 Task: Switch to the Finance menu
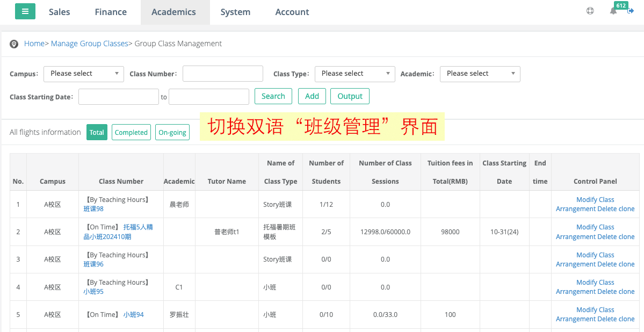(x=111, y=12)
